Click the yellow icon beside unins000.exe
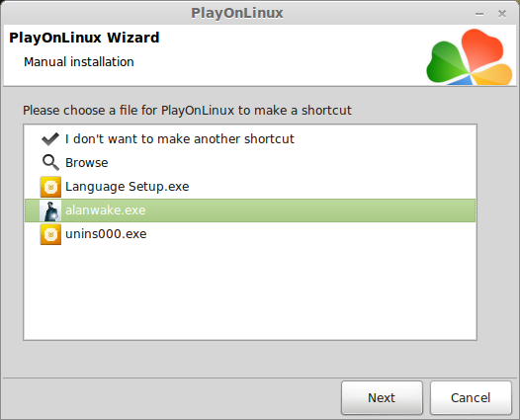This screenshot has height=420, width=520. coord(50,234)
